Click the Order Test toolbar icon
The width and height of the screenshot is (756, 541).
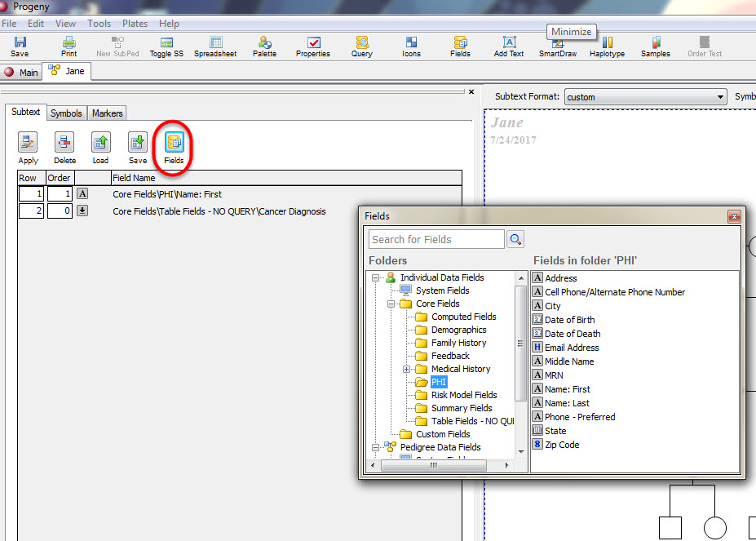tap(705, 47)
